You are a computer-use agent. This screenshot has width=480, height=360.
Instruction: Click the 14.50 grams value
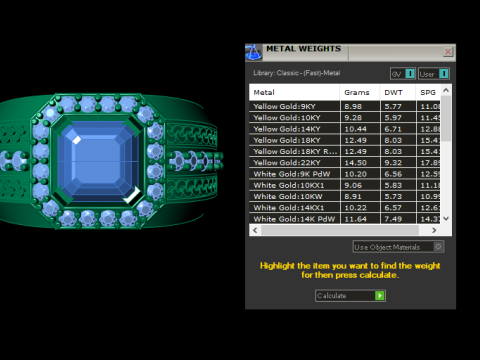[355, 163]
